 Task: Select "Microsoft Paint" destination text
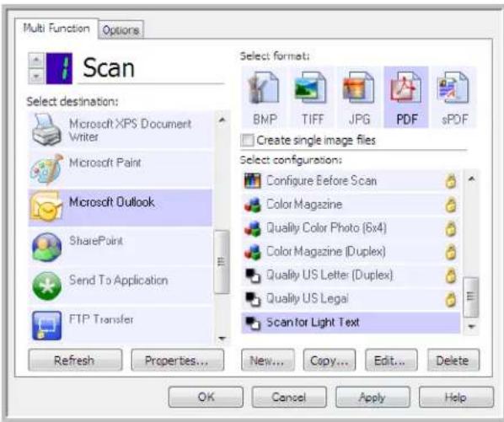[105, 163]
